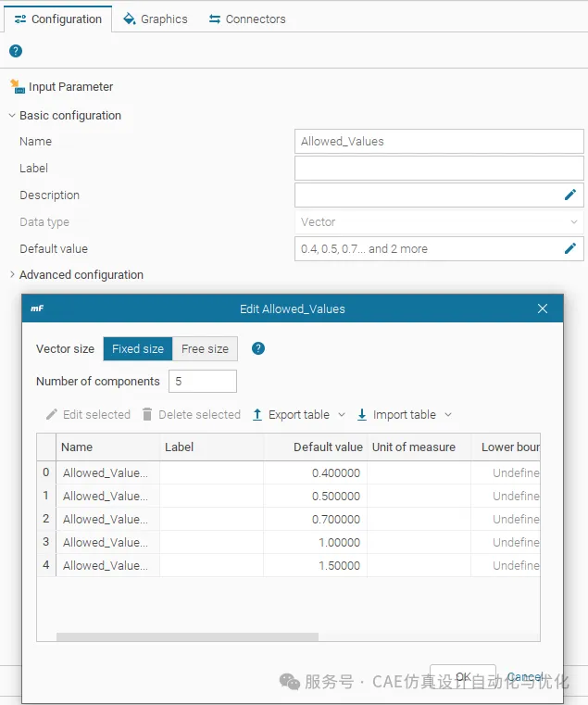Click the mF logo in the dialog title
The image size is (588, 705).
(37, 308)
